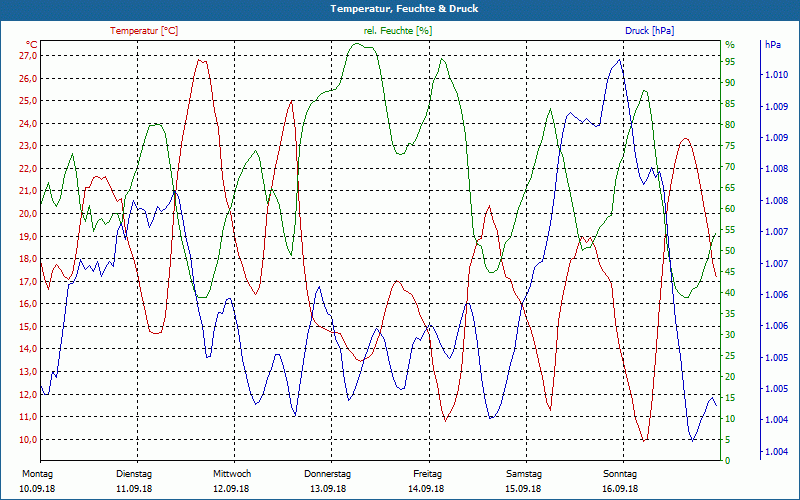Viewport: 800px width, 500px height.
Task: Click the green humidity axis value "45"
Action: coord(730,272)
